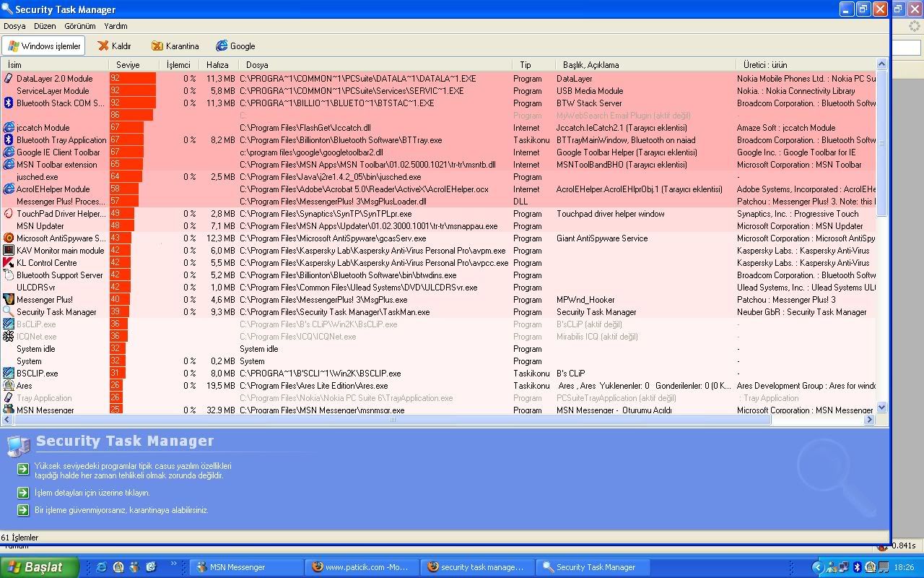Click the rating bar showing 64 for jusched.exe
The width and height of the screenshot is (924, 578).
coord(126,177)
